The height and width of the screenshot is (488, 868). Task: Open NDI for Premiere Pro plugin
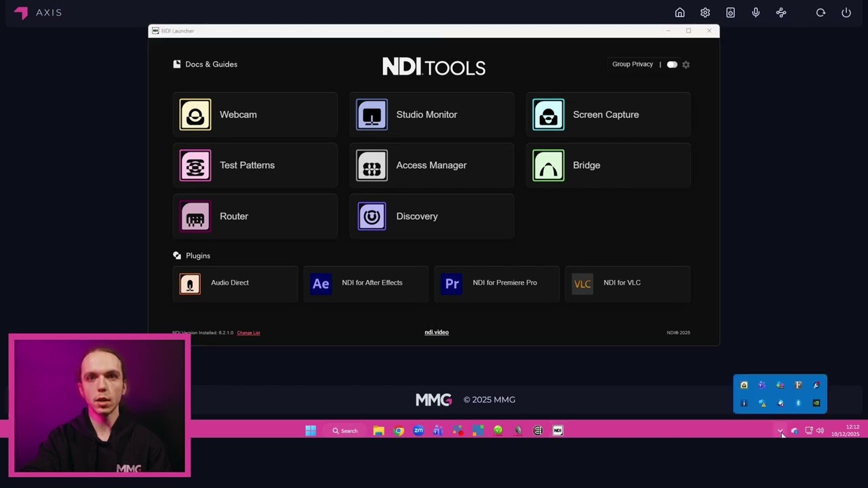(x=496, y=283)
